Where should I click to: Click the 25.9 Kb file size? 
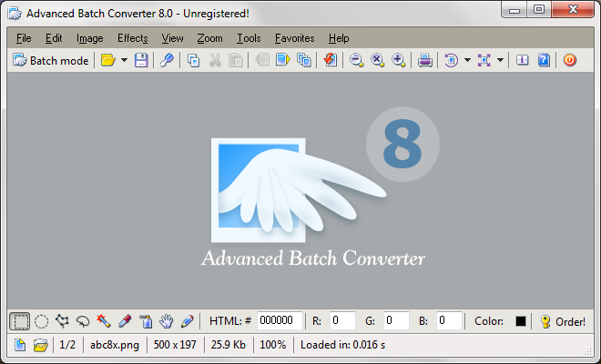(x=229, y=345)
